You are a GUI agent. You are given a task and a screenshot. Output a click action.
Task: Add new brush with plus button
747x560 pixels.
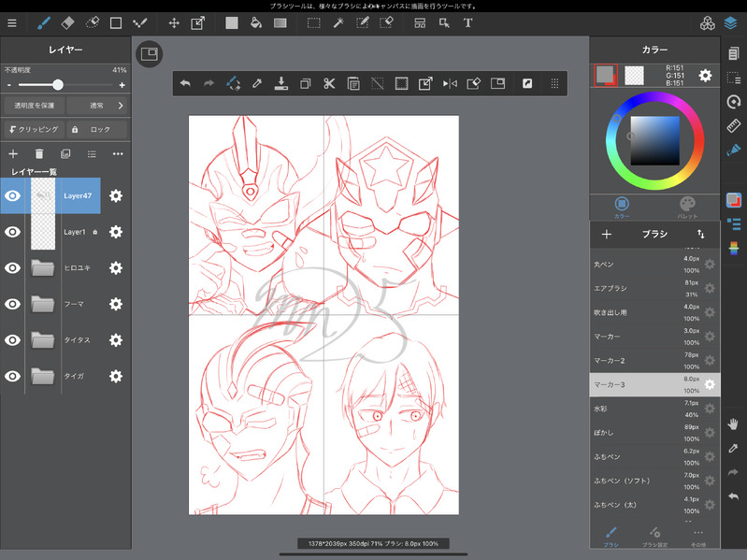click(x=607, y=235)
